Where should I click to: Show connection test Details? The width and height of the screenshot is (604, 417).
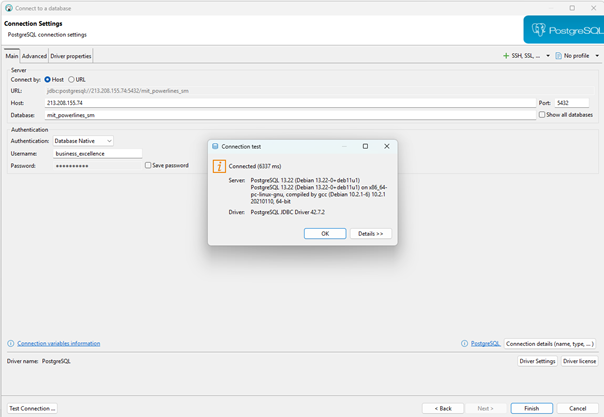(x=371, y=234)
